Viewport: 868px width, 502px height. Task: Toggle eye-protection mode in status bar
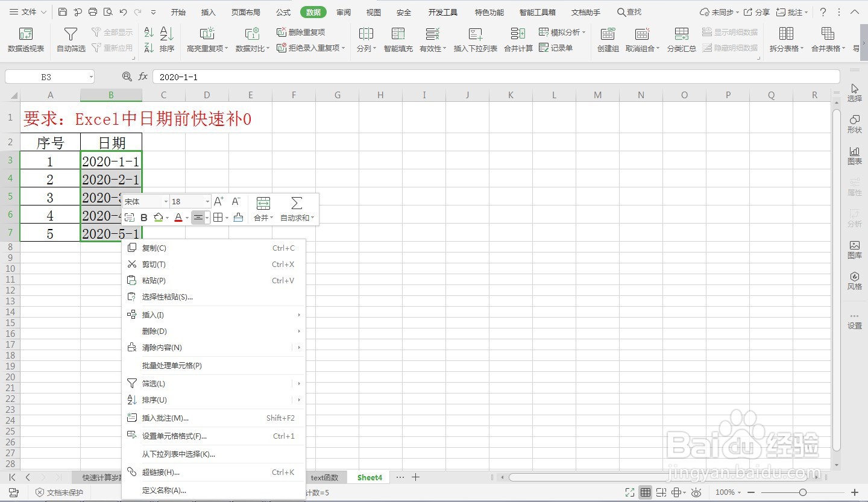pos(696,492)
